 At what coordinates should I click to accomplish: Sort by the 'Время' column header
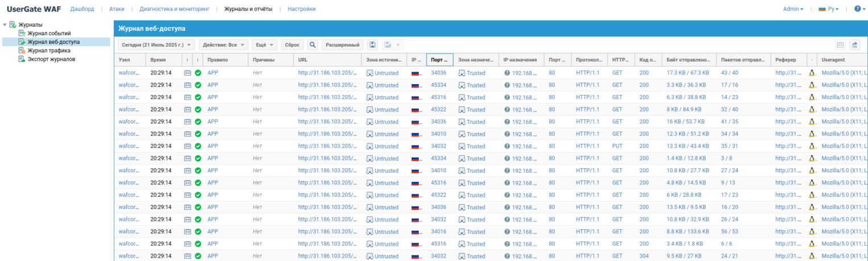(x=159, y=60)
